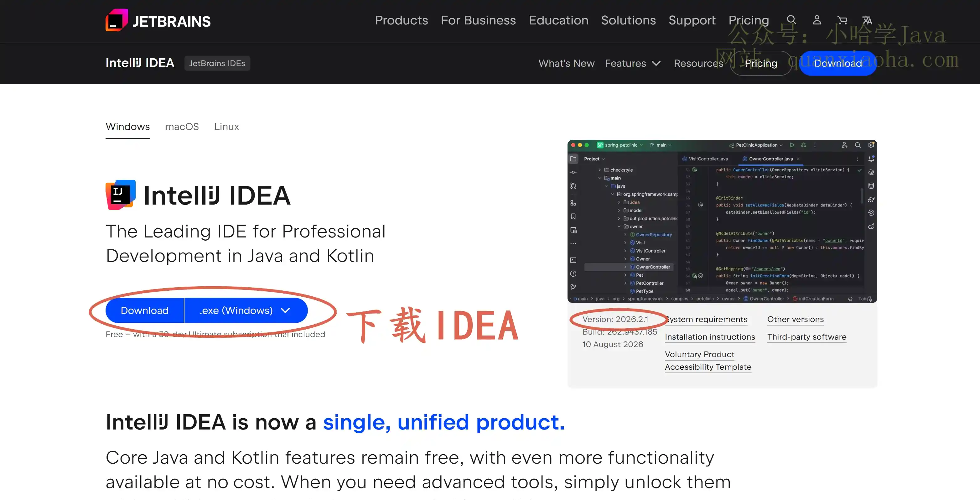Screen dimensions: 980x500
Task: Switch to the Linux tab
Action: pyautogui.click(x=226, y=127)
